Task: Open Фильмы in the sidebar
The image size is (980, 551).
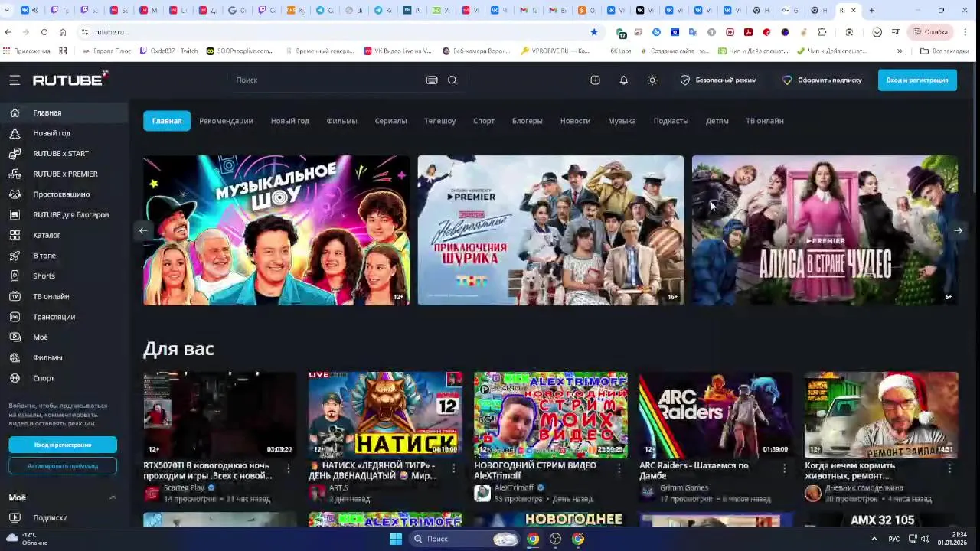Action: pyautogui.click(x=64, y=357)
